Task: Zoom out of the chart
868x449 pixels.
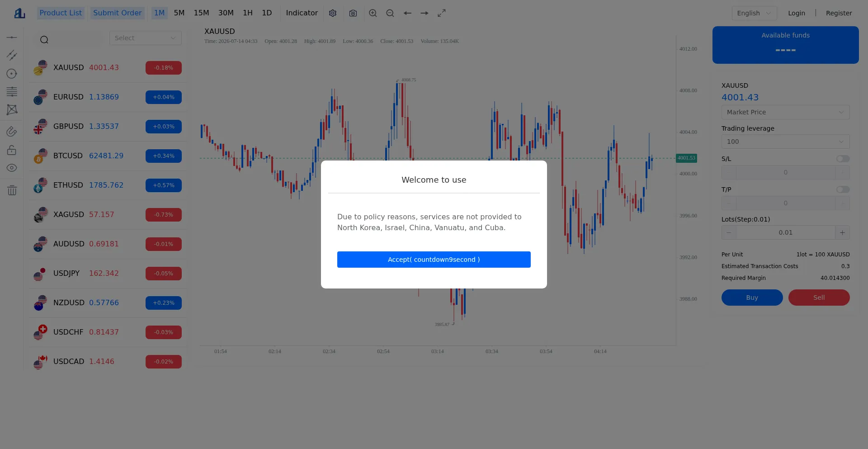Action: point(390,13)
